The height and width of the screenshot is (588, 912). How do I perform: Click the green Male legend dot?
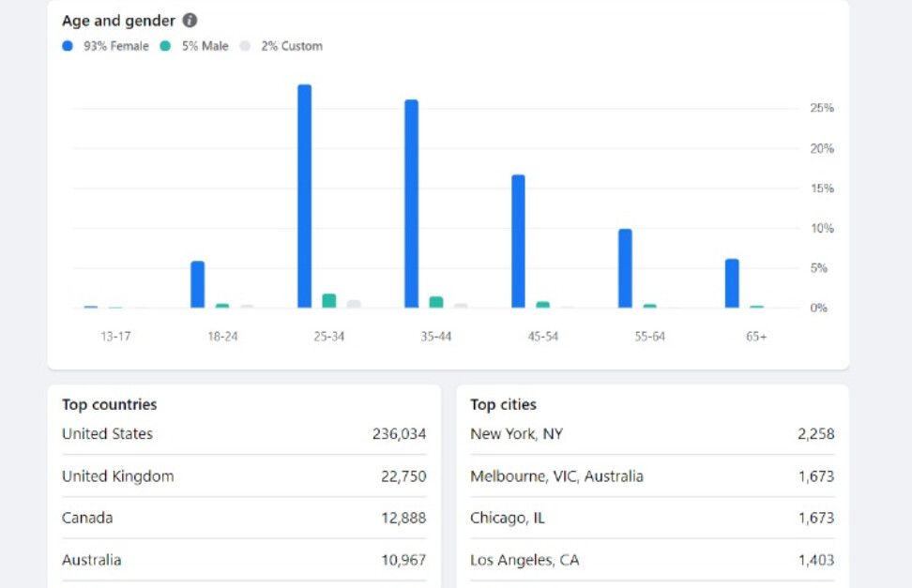coord(166,46)
